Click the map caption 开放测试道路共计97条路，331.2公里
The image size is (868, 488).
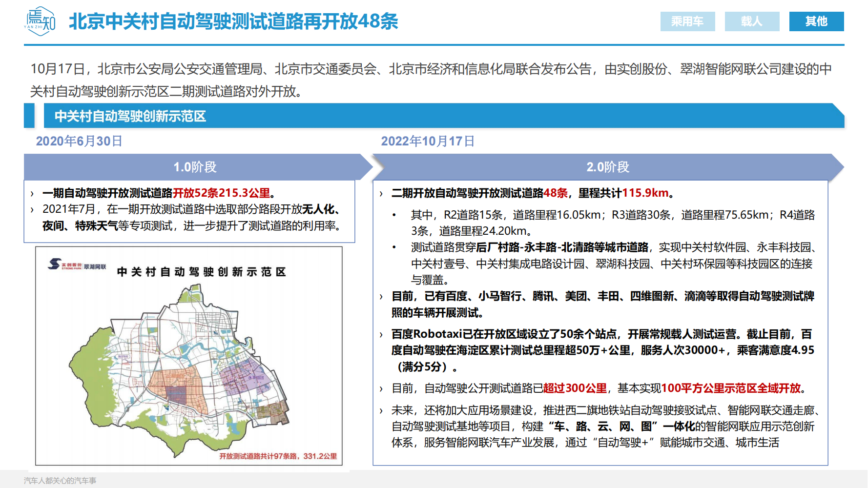[278, 456]
